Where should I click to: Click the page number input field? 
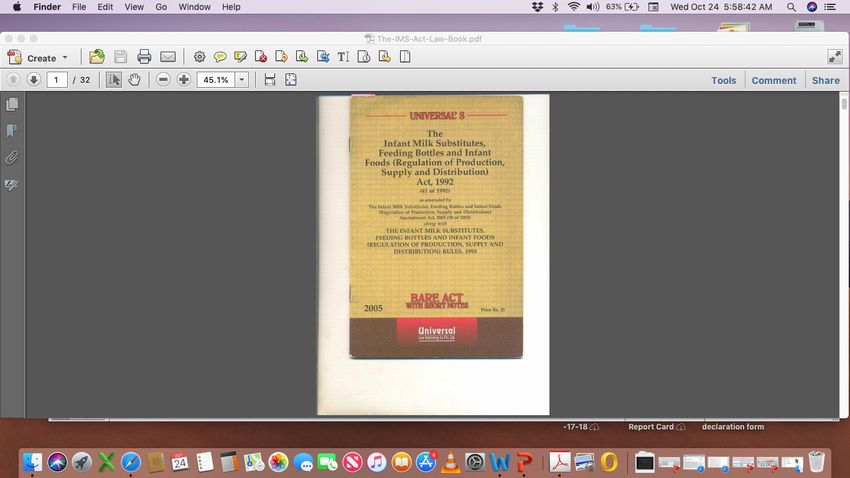[x=56, y=80]
